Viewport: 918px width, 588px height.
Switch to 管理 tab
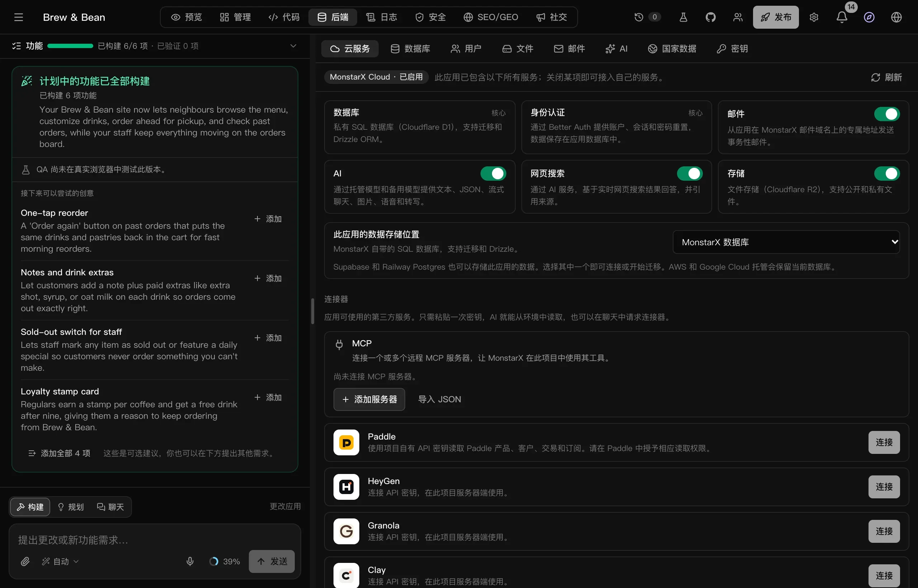tap(235, 17)
